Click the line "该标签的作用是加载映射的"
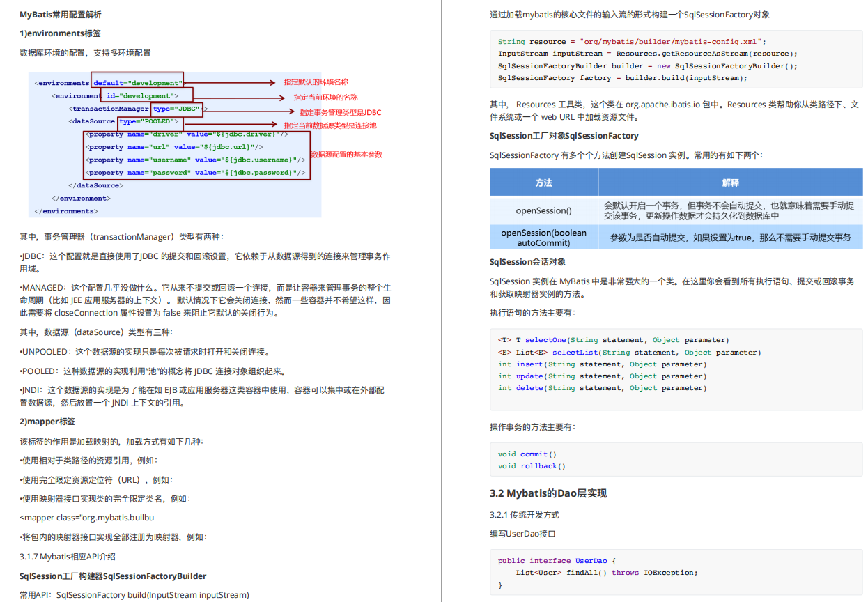This screenshot has height=602, width=868. (111, 442)
